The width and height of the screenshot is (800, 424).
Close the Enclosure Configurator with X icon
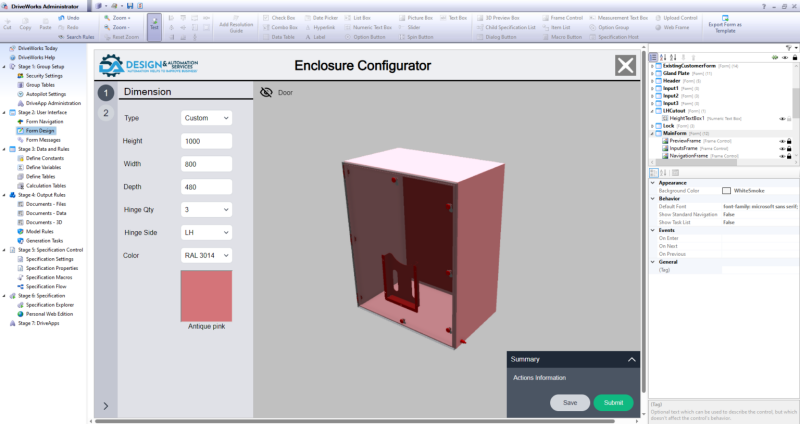625,66
